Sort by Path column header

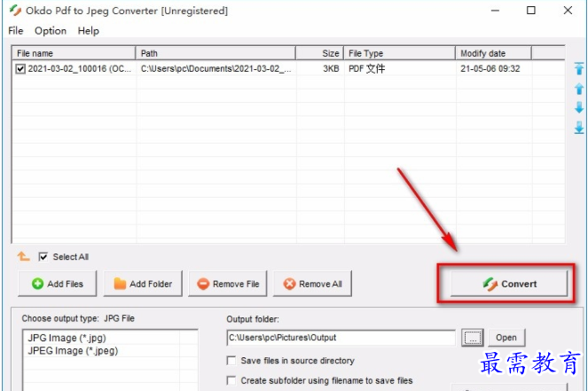tap(216, 53)
